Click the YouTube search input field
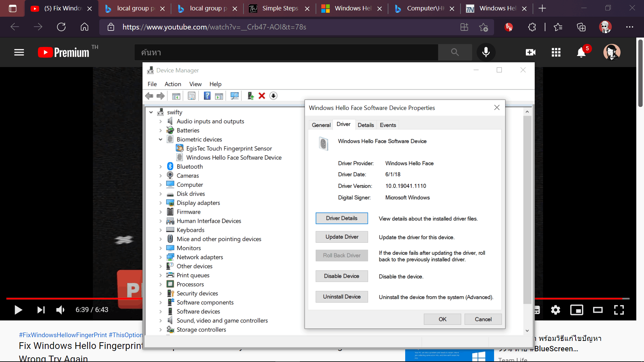 pos(286,52)
